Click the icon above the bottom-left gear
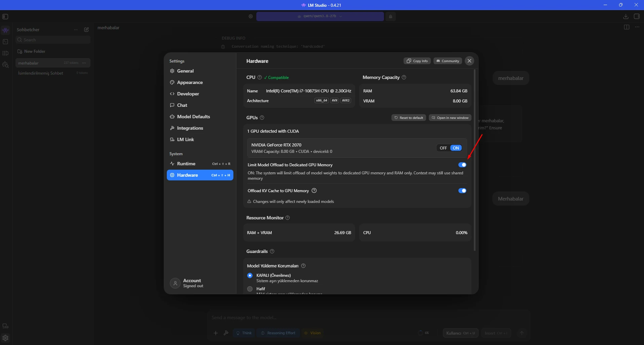The width and height of the screenshot is (644, 345). point(5,326)
